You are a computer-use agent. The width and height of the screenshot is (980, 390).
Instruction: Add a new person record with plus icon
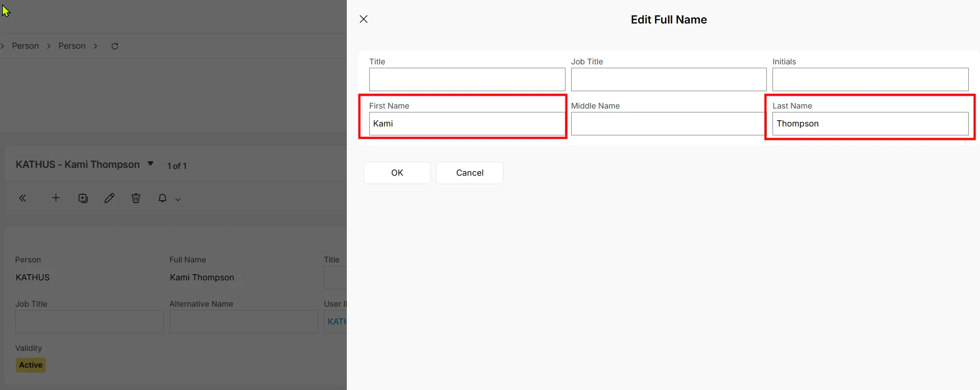pyautogui.click(x=56, y=198)
